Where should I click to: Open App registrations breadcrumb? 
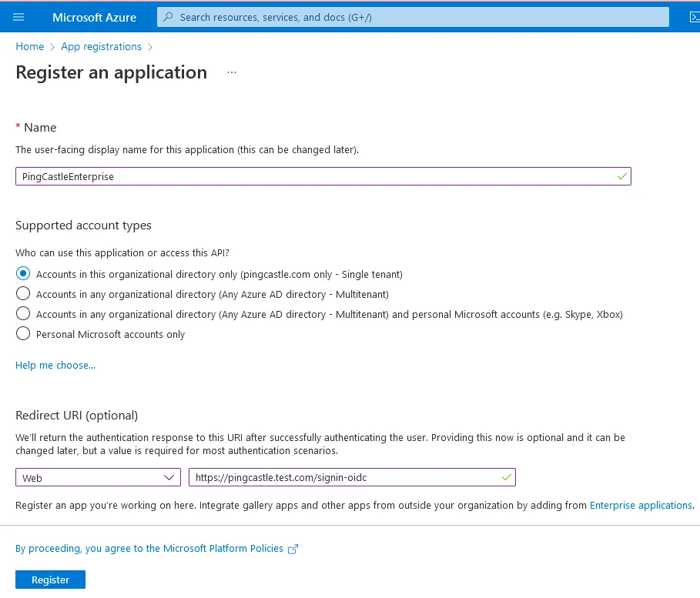(101, 46)
